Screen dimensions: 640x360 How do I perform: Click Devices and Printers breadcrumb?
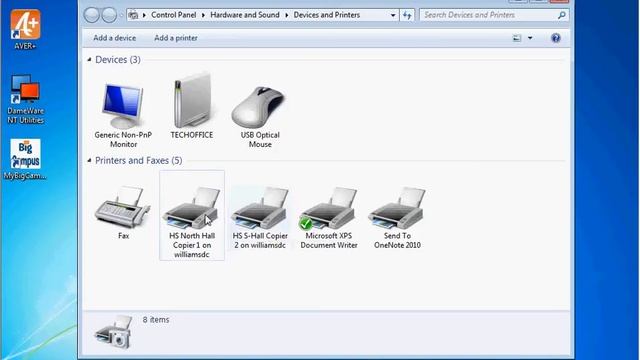327,15
